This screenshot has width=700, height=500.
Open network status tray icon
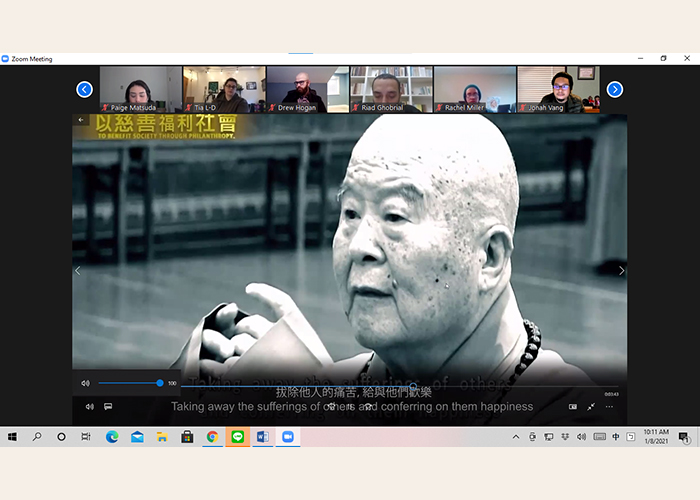(549, 437)
